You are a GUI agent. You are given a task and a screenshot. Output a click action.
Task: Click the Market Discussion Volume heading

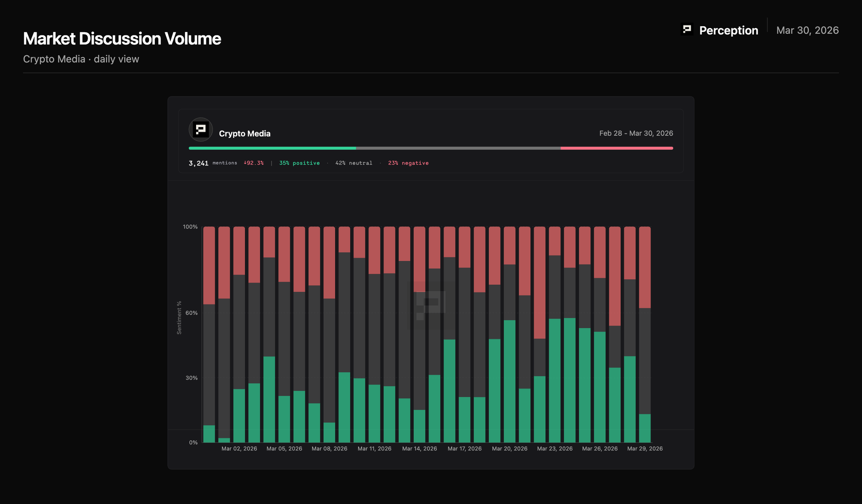point(122,39)
